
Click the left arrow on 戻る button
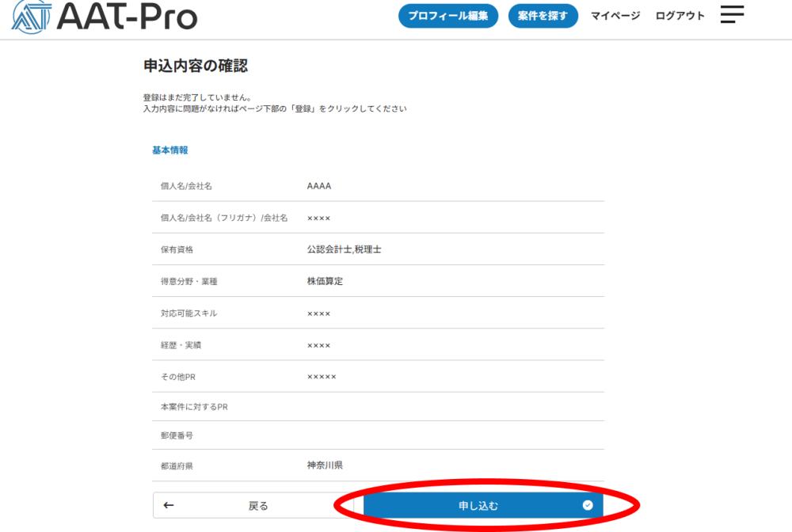coord(169,505)
